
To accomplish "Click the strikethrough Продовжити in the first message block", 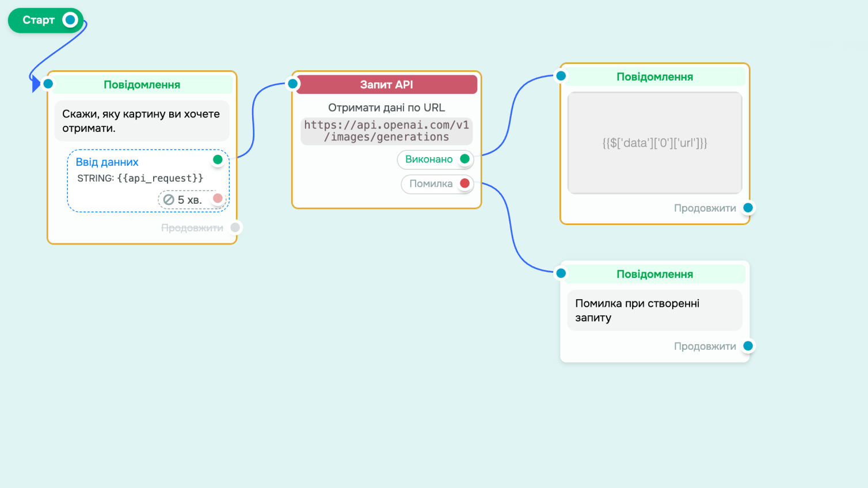I will (192, 228).
